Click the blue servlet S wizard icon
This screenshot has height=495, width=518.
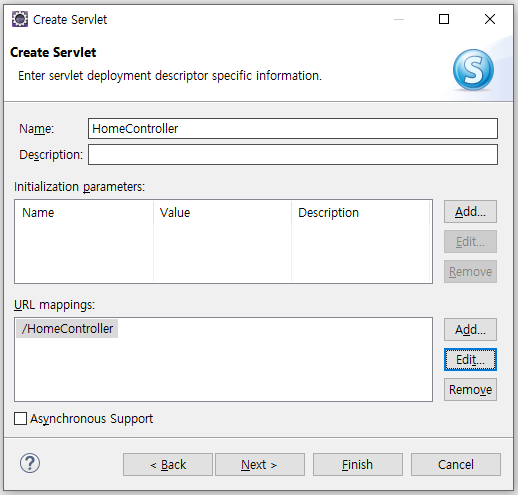pyautogui.click(x=473, y=70)
